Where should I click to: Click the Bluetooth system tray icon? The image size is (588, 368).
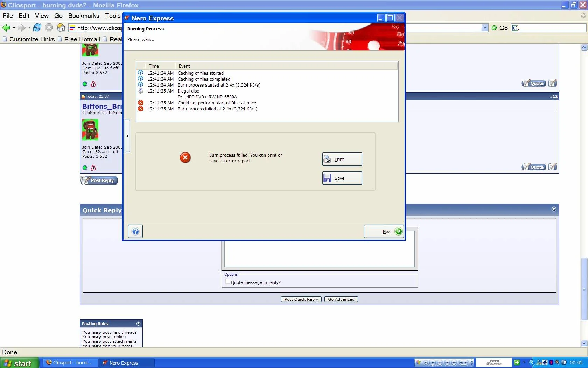click(x=551, y=362)
